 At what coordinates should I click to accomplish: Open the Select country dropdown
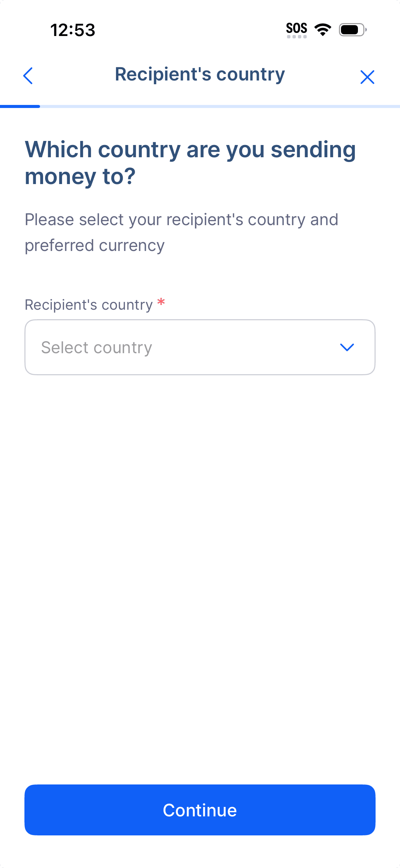(x=200, y=347)
